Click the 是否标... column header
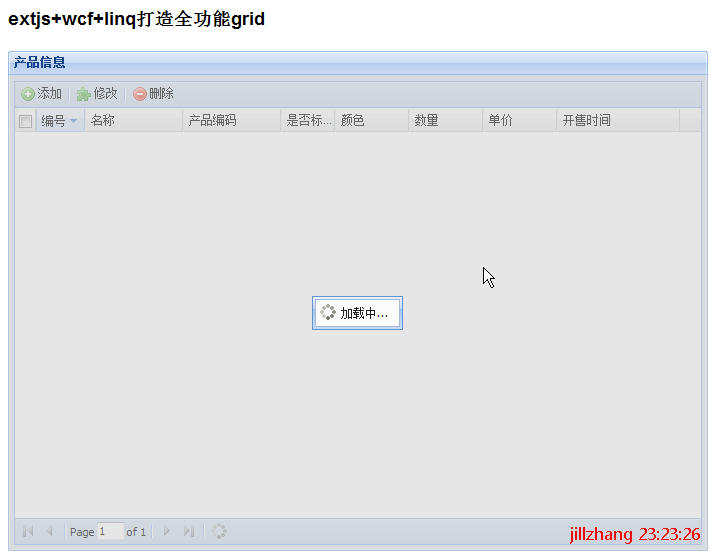The width and height of the screenshot is (718, 559). [308, 121]
